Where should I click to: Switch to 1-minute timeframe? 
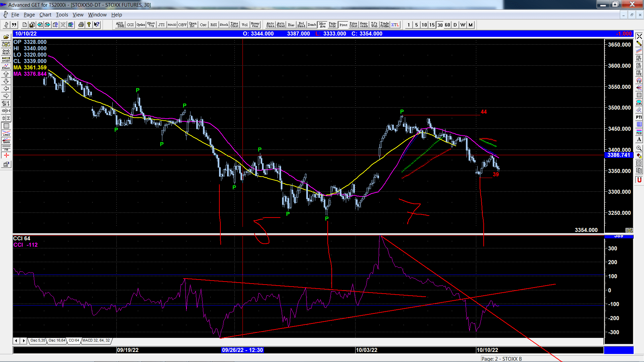coord(409,25)
